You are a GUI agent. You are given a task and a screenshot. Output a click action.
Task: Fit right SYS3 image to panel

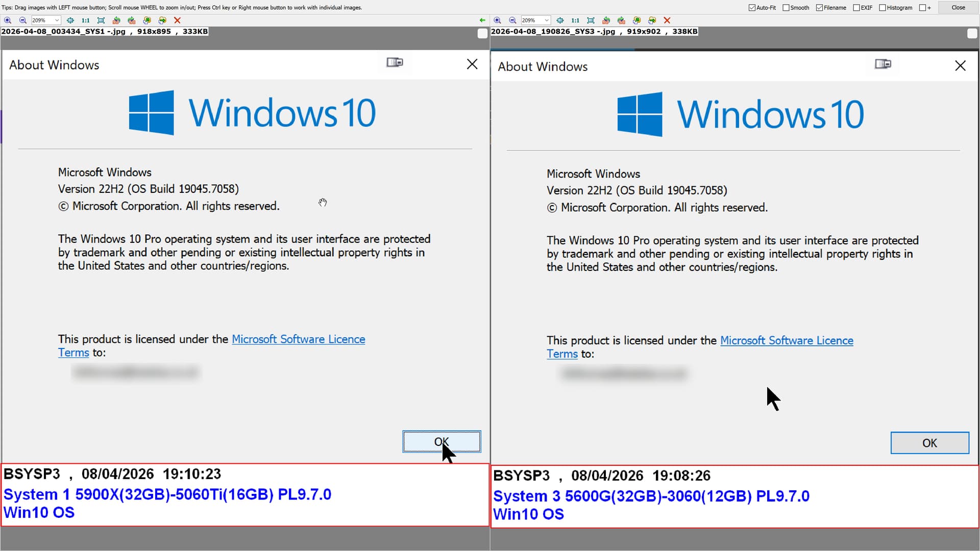click(560, 20)
